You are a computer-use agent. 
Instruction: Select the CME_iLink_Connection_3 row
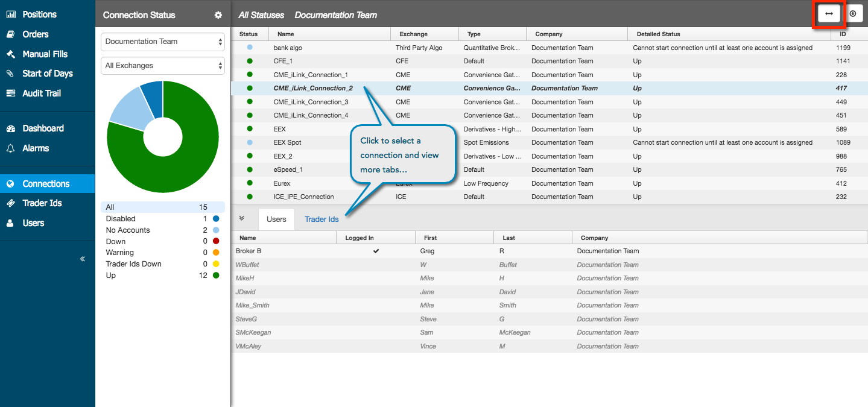pos(550,102)
